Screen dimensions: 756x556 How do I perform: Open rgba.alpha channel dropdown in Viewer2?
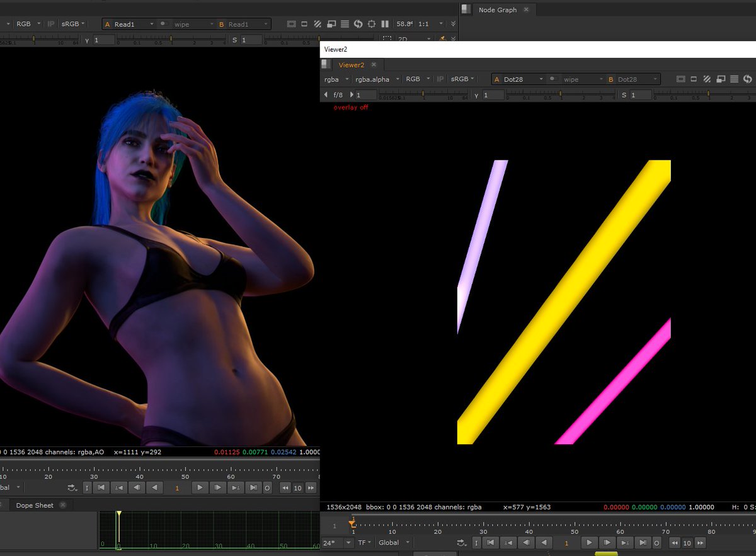point(376,79)
